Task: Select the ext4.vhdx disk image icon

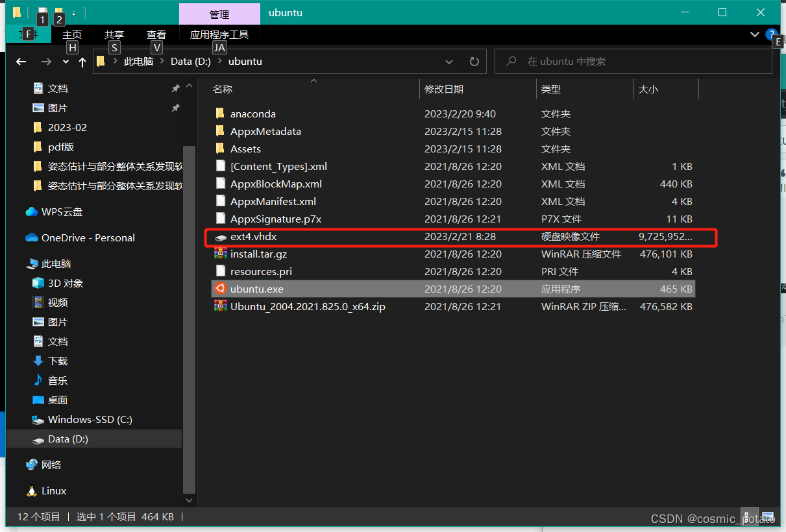Action: coord(221,237)
